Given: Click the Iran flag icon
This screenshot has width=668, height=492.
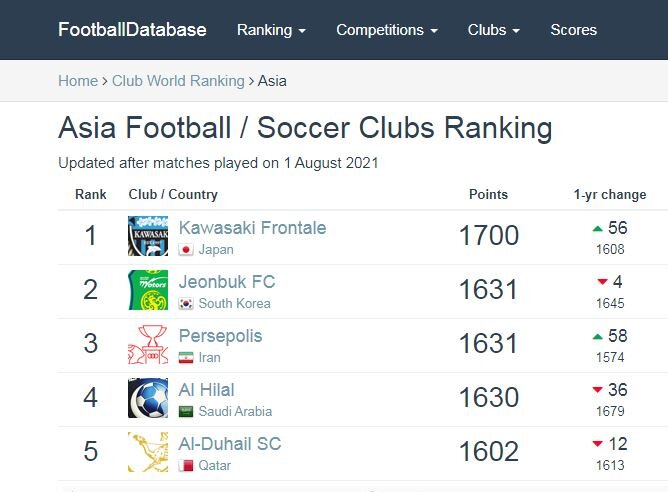Looking at the screenshot, I should (x=186, y=358).
